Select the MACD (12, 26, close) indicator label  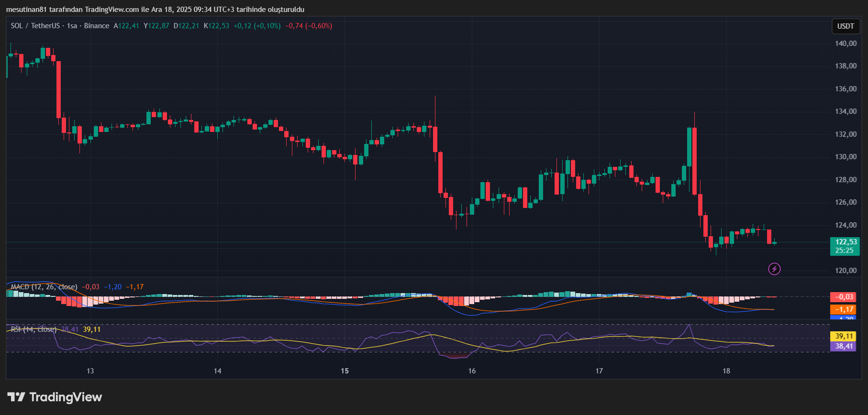click(x=44, y=287)
